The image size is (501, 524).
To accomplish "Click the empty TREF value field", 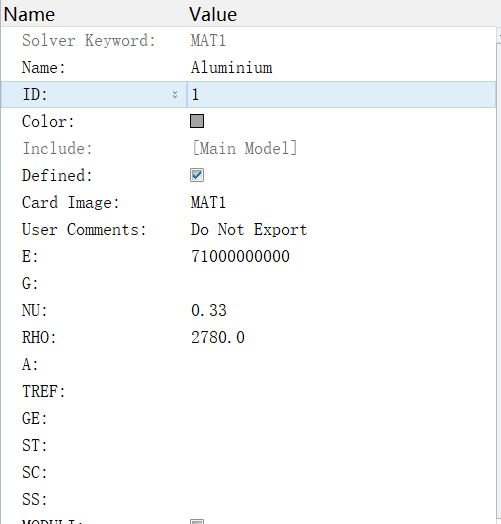I will [341, 391].
